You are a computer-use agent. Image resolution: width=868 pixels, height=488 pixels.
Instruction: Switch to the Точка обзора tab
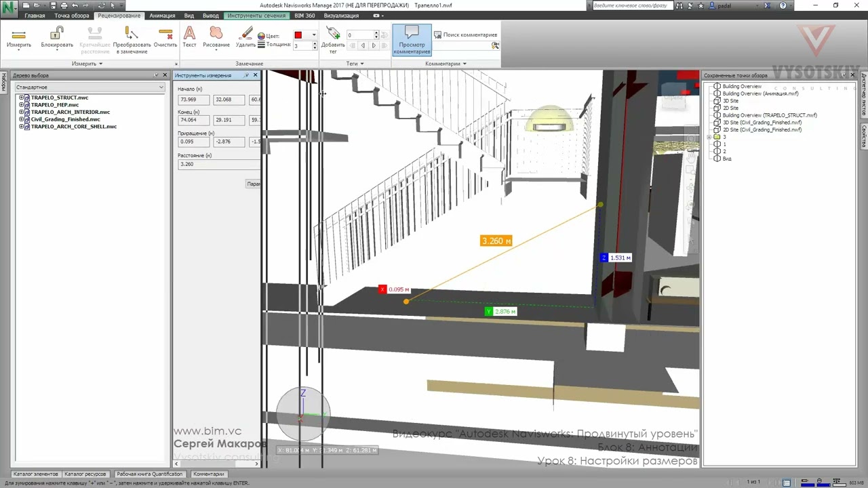(x=72, y=16)
